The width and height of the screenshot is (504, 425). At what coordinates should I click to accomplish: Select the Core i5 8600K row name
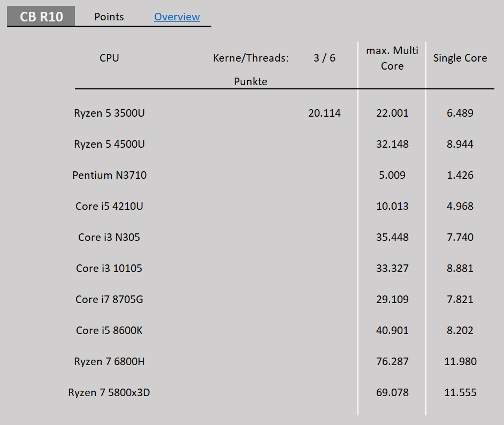[109, 330]
